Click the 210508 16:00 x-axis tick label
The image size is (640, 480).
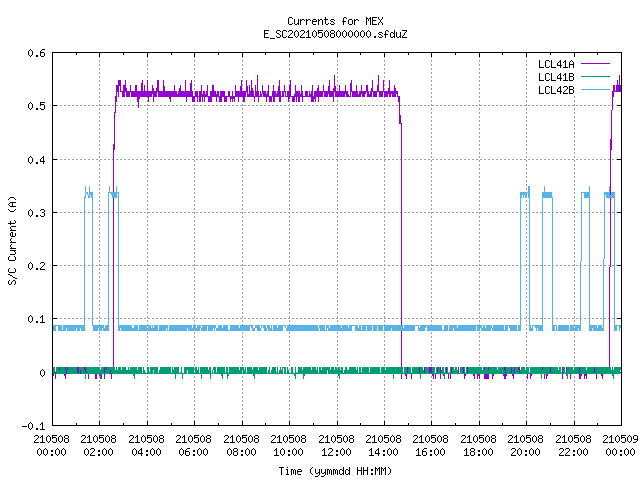pos(430,445)
